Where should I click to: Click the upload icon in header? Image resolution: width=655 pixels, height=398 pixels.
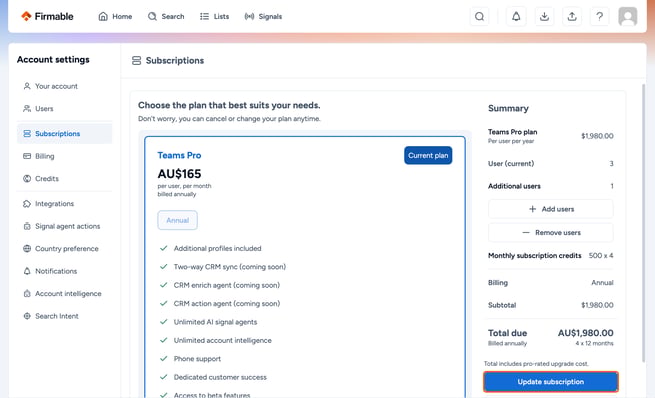click(572, 16)
